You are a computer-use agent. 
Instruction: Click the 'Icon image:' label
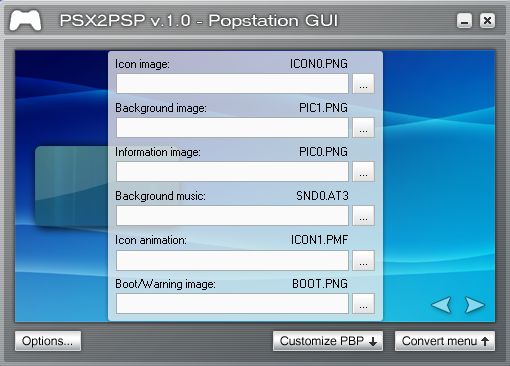(142, 64)
